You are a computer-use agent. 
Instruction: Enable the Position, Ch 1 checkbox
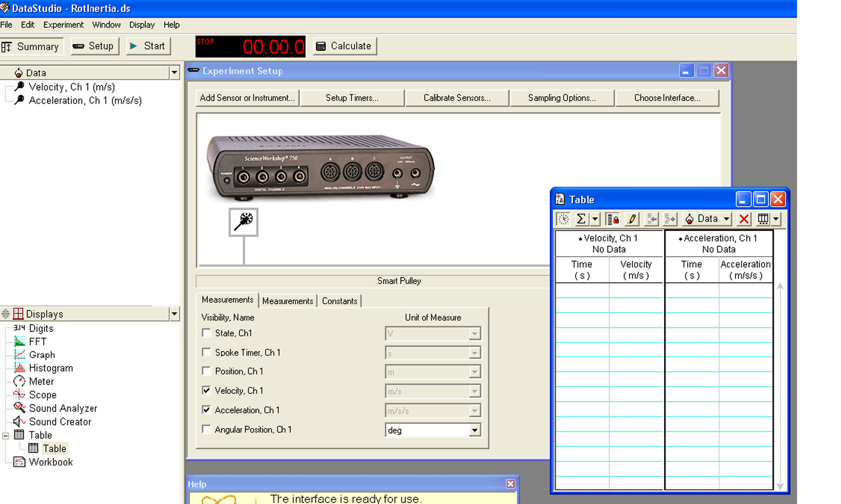point(206,371)
